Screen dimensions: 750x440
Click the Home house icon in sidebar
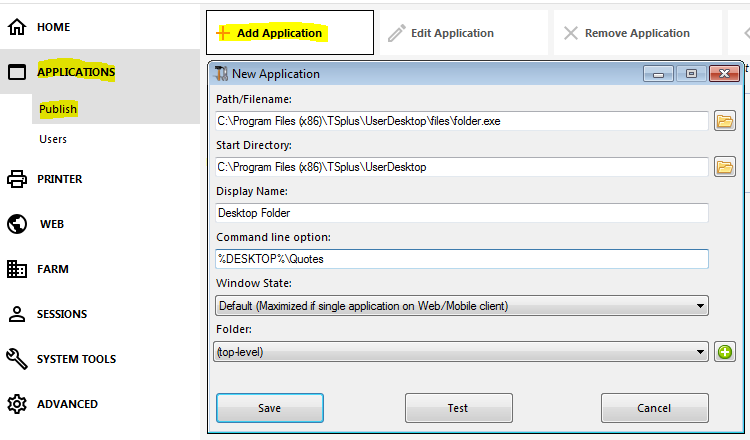tap(17, 27)
